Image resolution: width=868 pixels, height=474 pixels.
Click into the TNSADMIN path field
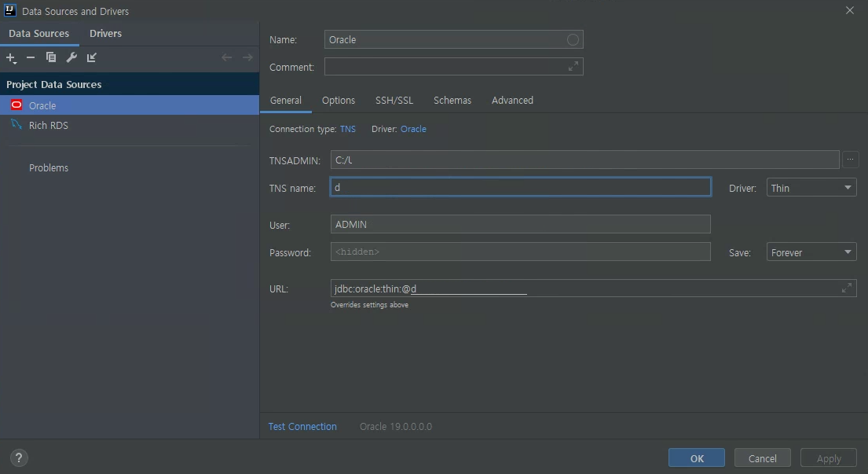[584, 160]
